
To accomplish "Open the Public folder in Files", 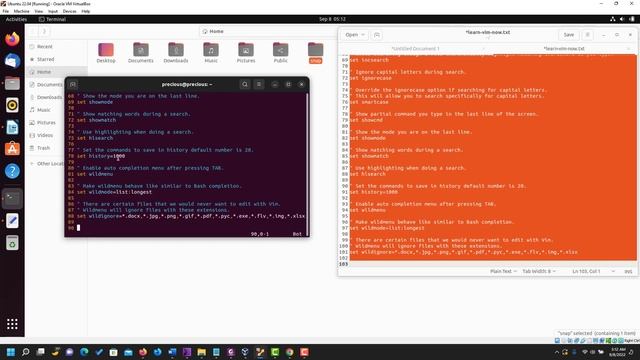I will (x=280, y=53).
